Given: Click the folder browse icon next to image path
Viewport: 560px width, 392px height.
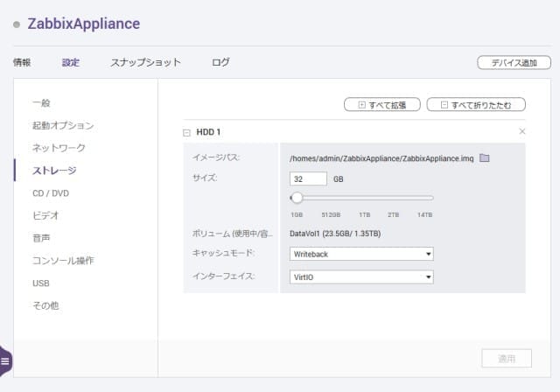Looking at the screenshot, I should point(484,157).
